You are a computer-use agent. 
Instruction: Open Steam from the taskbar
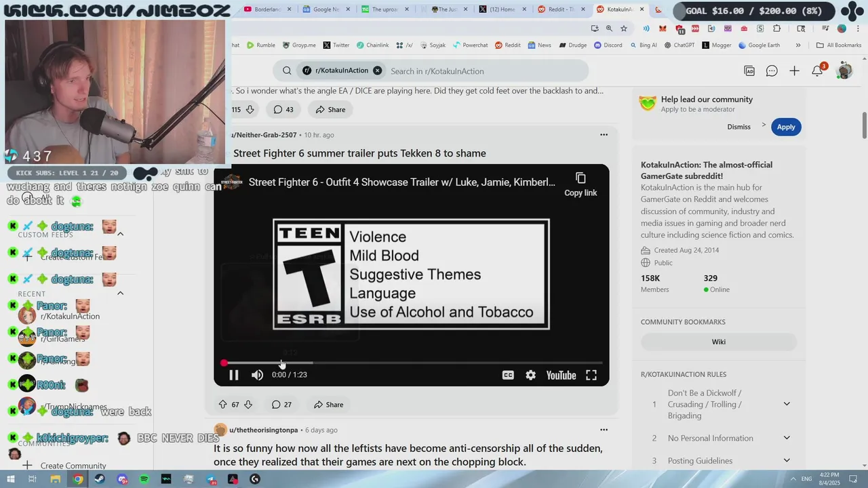coord(100,479)
